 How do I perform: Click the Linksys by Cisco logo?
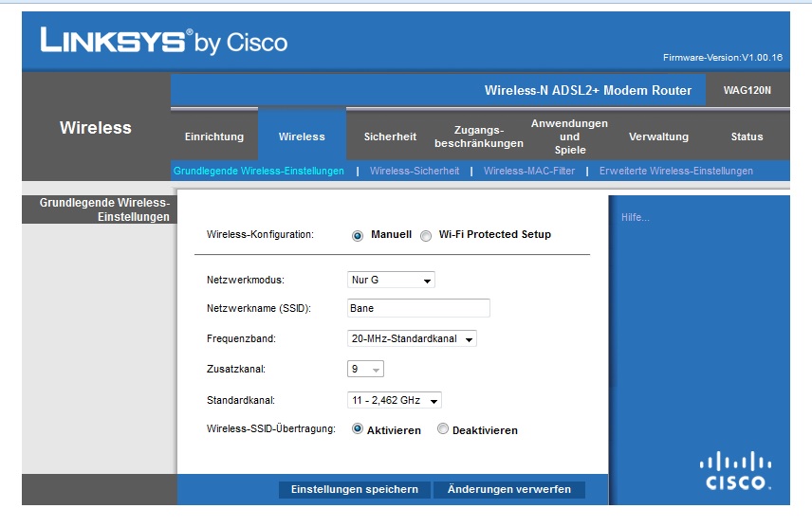pyautogui.click(x=164, y=41)
